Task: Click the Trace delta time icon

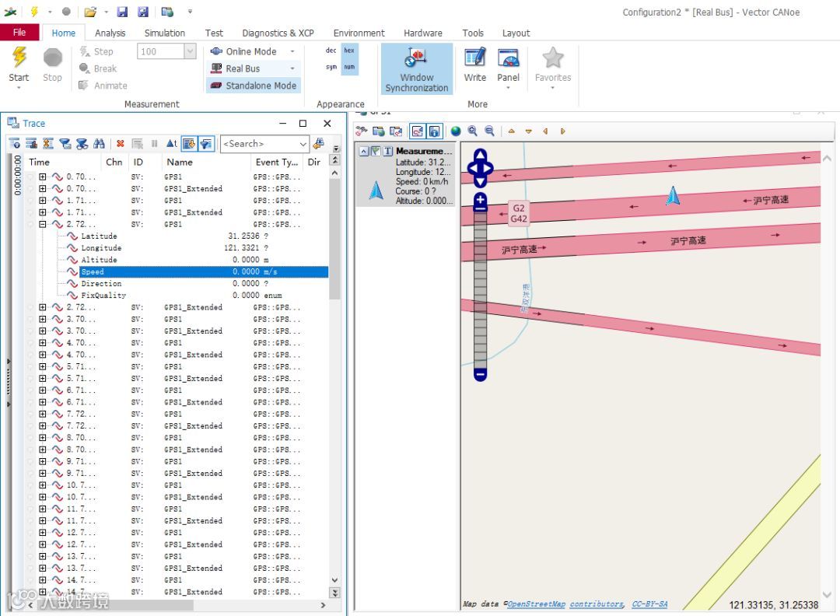Action: coord(171,144)
